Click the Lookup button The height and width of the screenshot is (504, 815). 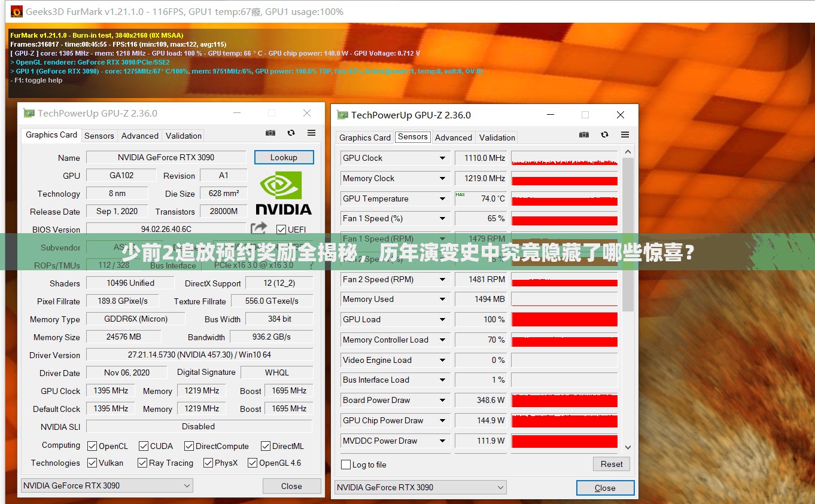click(x=284, y=157)
